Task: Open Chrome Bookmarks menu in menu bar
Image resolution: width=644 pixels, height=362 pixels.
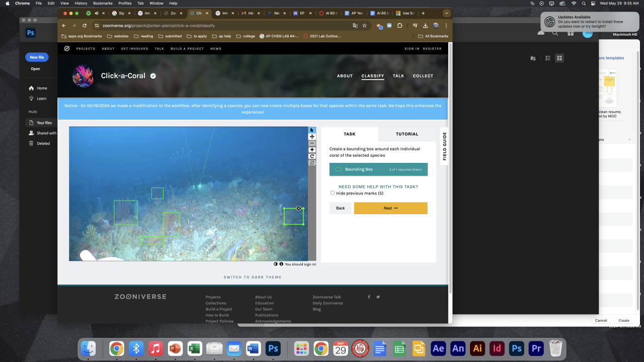Action: [103, 3]
